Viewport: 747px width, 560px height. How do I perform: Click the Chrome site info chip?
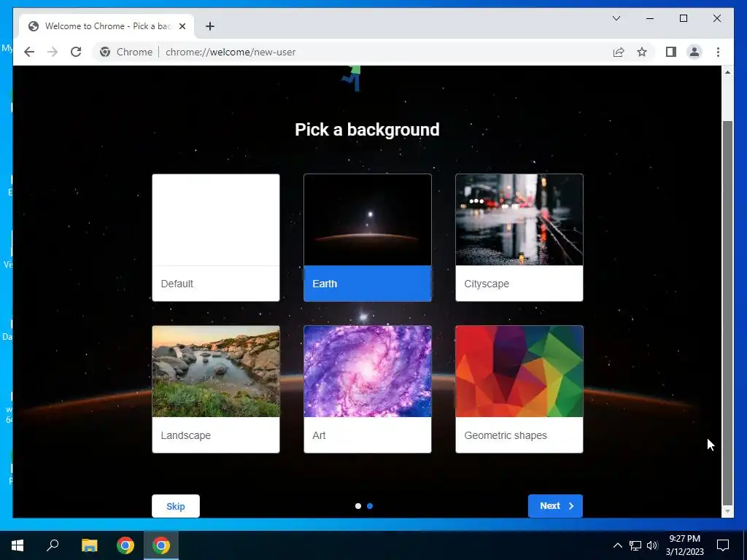click(126, 52)
